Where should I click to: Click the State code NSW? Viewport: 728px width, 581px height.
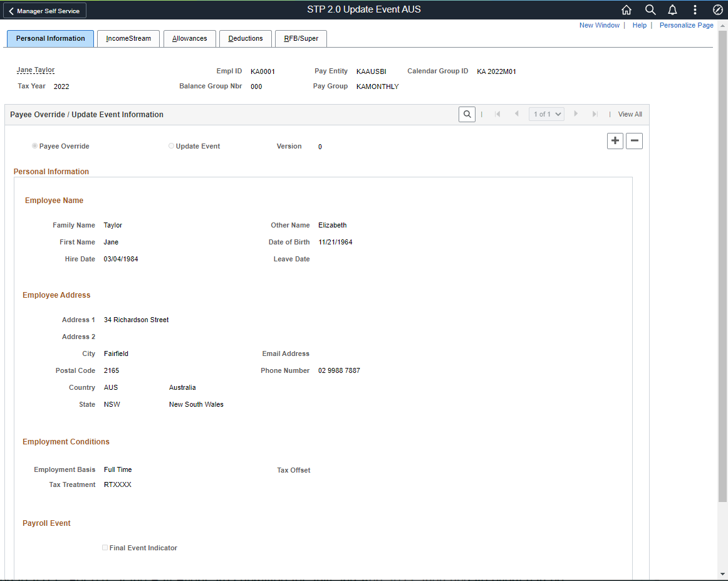(112, 404)
